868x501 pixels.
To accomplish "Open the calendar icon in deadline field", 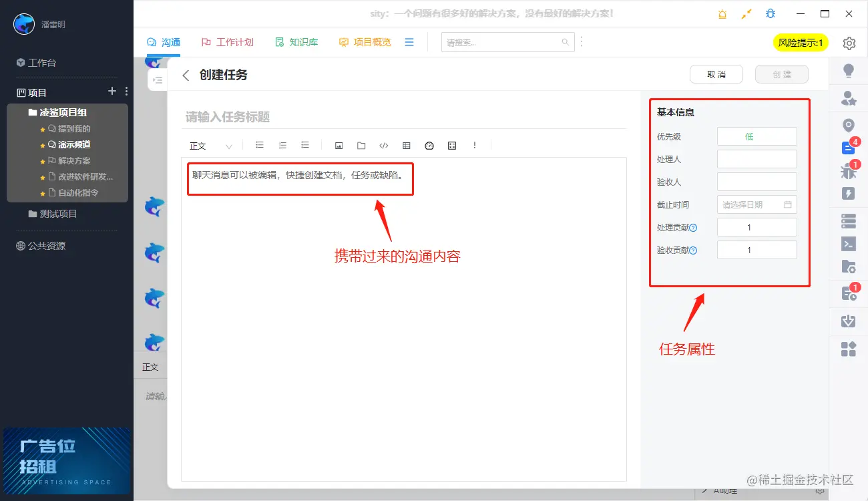I will pyautogui.click(x=787, y=205).
